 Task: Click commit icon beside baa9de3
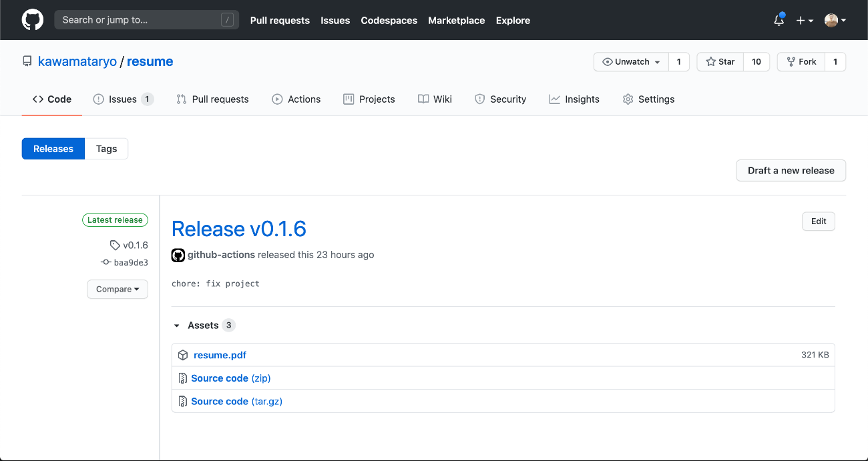[x=105, y=263]
